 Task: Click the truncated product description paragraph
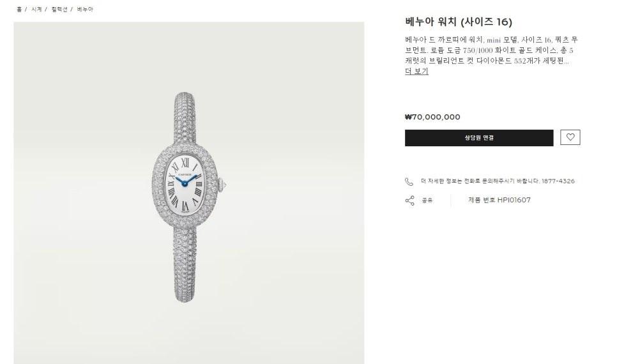[x=491, y=50]
